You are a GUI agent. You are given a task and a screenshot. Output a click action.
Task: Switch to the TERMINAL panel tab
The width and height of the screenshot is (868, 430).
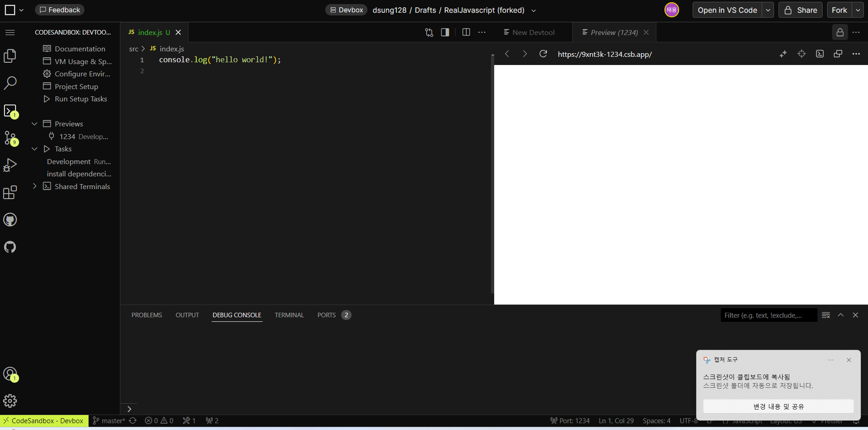[x=289, y=315]
